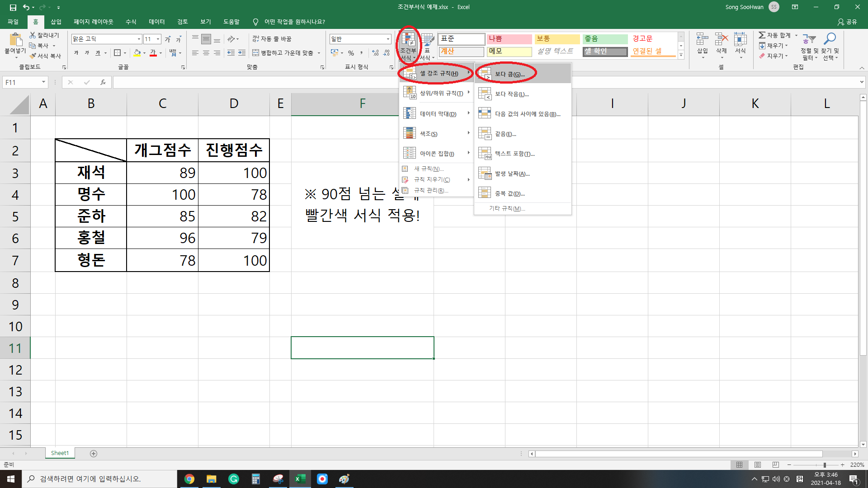The image size is (868, 488).
Task: Click the fill color paint bucket icon
Action: click(137, 53)
